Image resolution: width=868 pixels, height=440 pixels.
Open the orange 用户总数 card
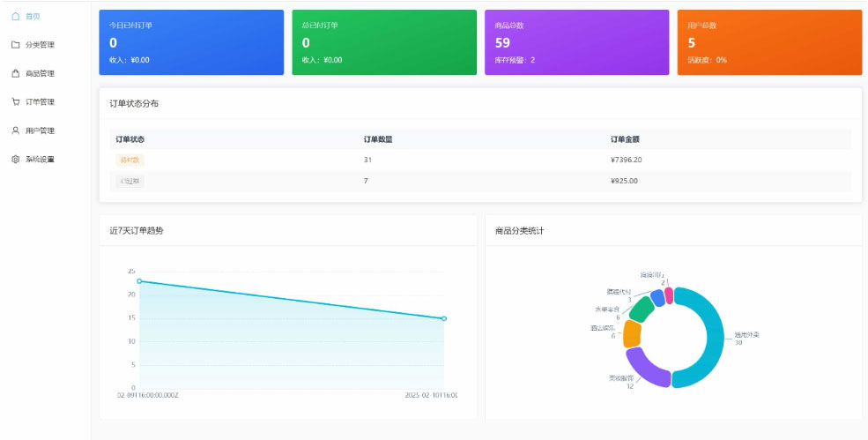(x=769, y=42)
